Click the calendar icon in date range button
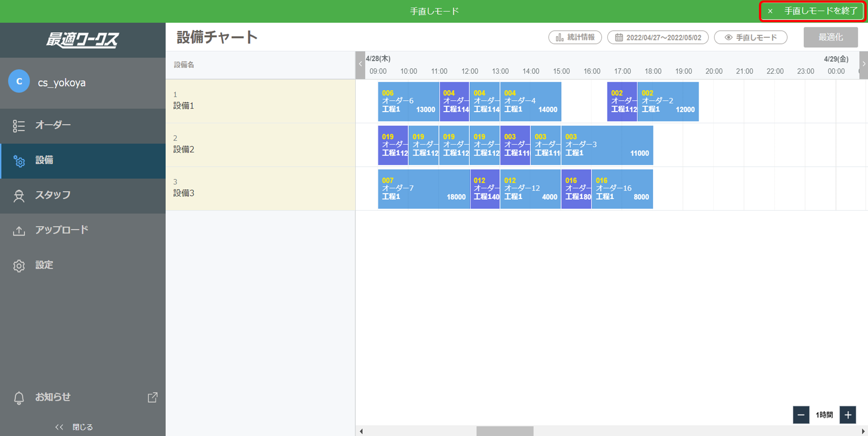 pyautogui.click(x=619, y=37)
